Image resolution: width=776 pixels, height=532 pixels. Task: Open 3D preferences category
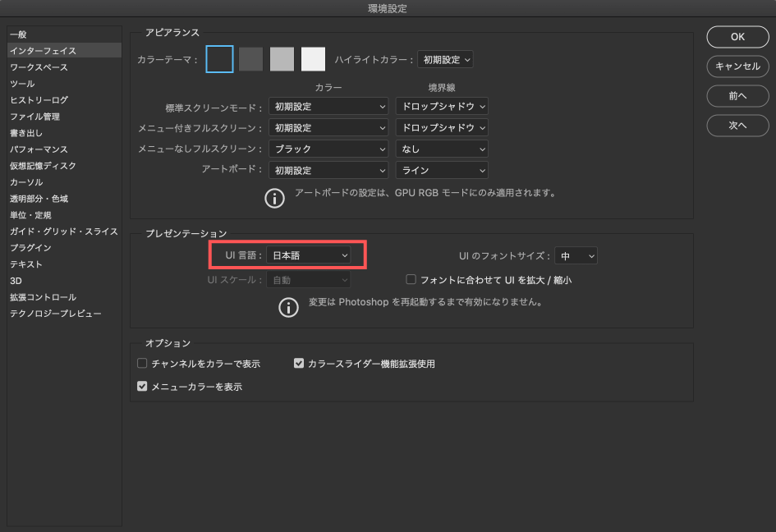[64, 281]
